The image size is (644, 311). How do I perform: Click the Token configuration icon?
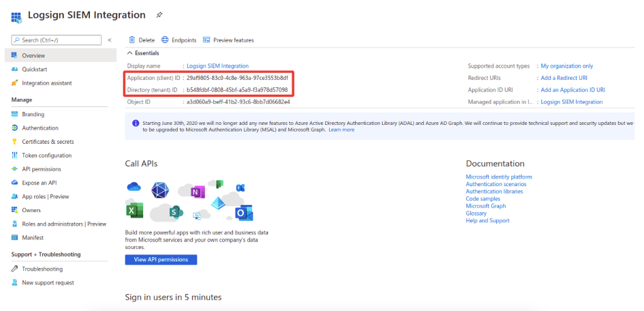[14, 155]
